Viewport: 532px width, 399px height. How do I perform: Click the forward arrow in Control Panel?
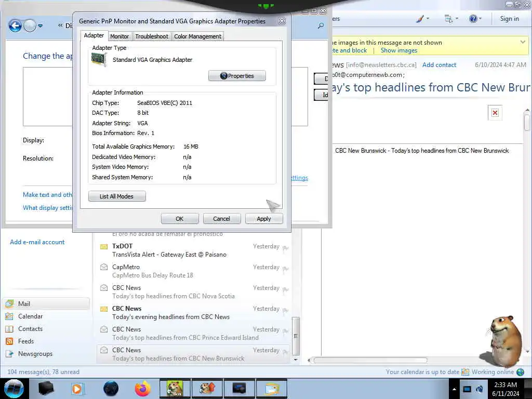click(30, 26)
